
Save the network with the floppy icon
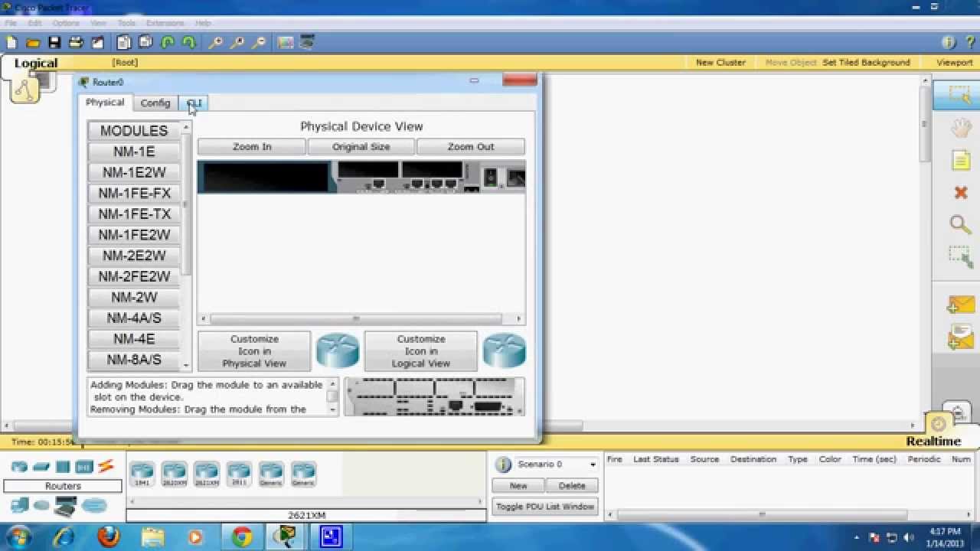[x=54, y=43]
